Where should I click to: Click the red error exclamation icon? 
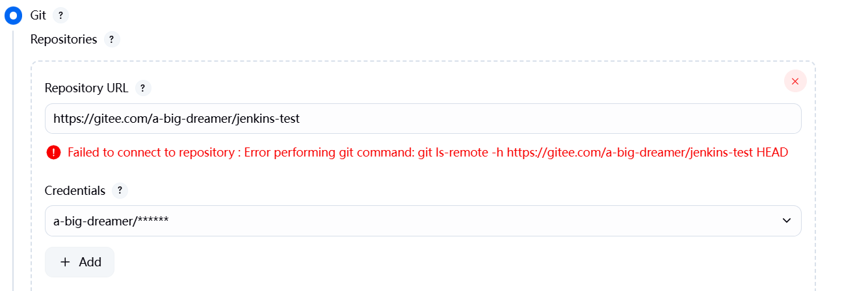(53, 153)
